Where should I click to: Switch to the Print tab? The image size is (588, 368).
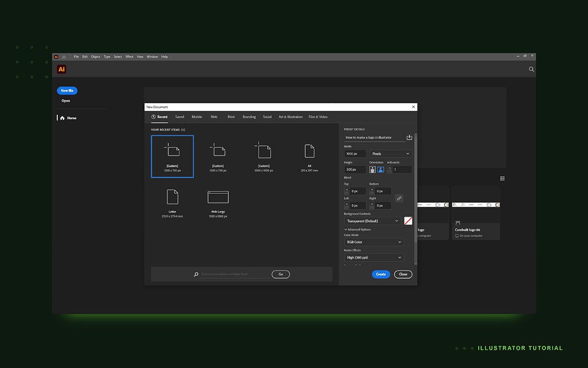(231, 117)
